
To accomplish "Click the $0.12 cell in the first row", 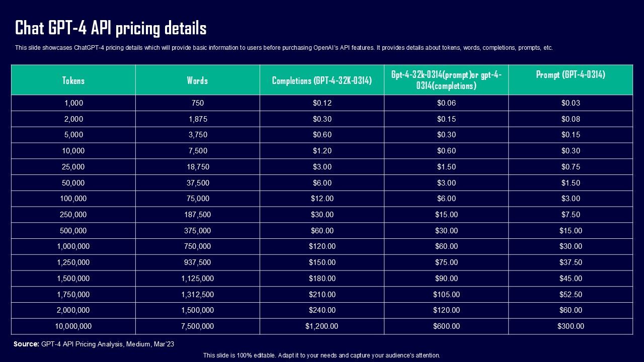I will coord(322,103).
